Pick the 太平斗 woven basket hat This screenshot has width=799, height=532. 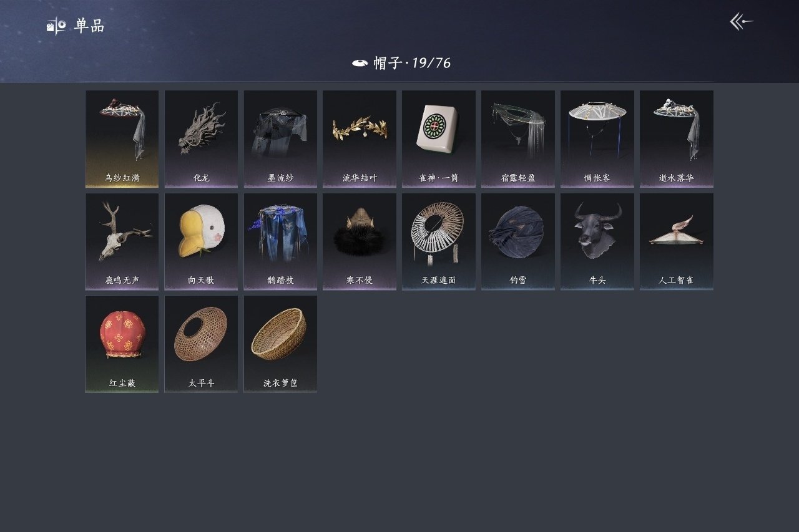[x=201, y=344]
